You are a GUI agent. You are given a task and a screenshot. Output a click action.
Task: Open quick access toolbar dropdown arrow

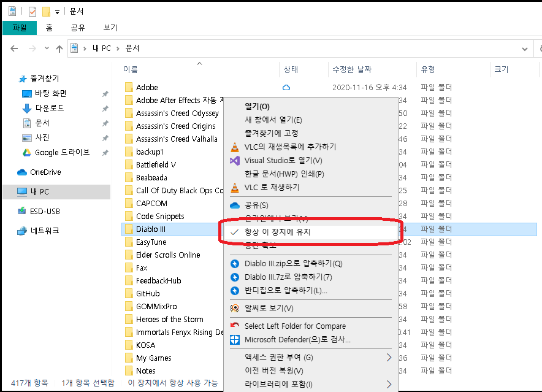coord(58,12)
